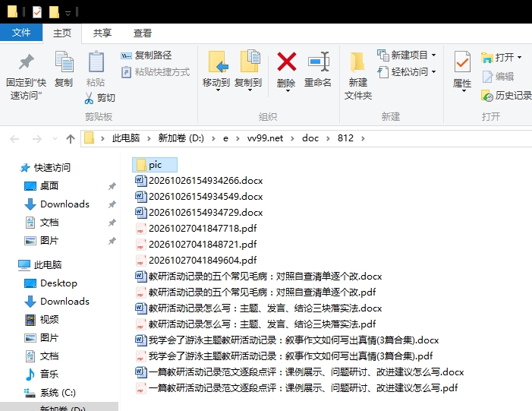Select Pictures (图片) under Quick access
The width and height of the screenshot is (532, 411).
42,241
